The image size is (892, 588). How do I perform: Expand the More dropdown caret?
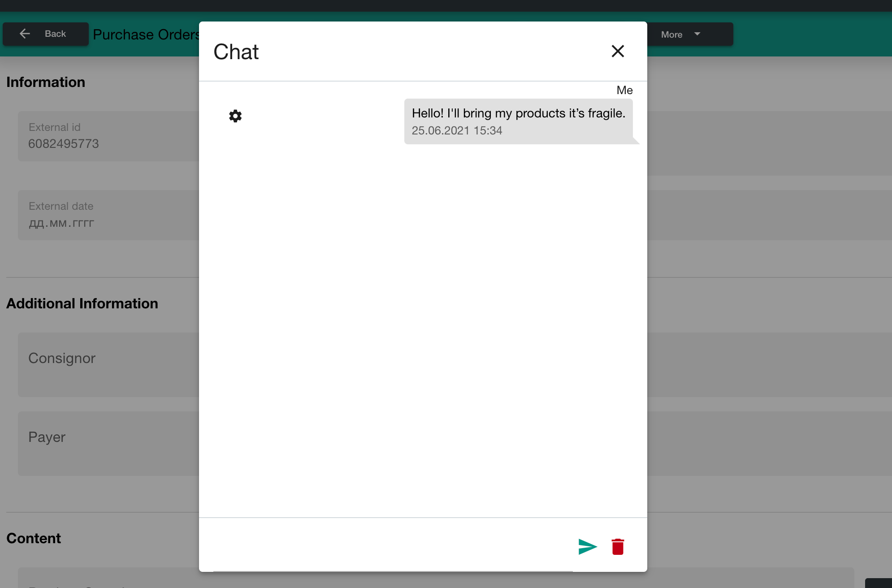pos(697,34)
